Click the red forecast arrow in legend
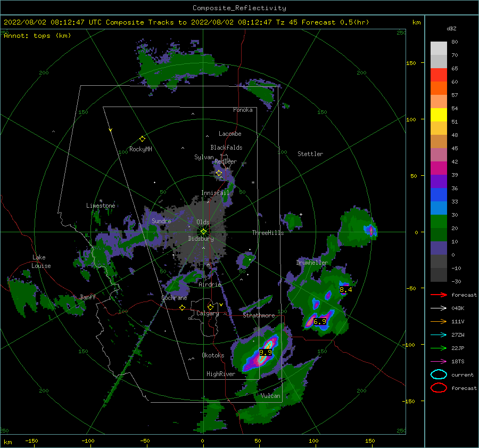 pos(439,295)
